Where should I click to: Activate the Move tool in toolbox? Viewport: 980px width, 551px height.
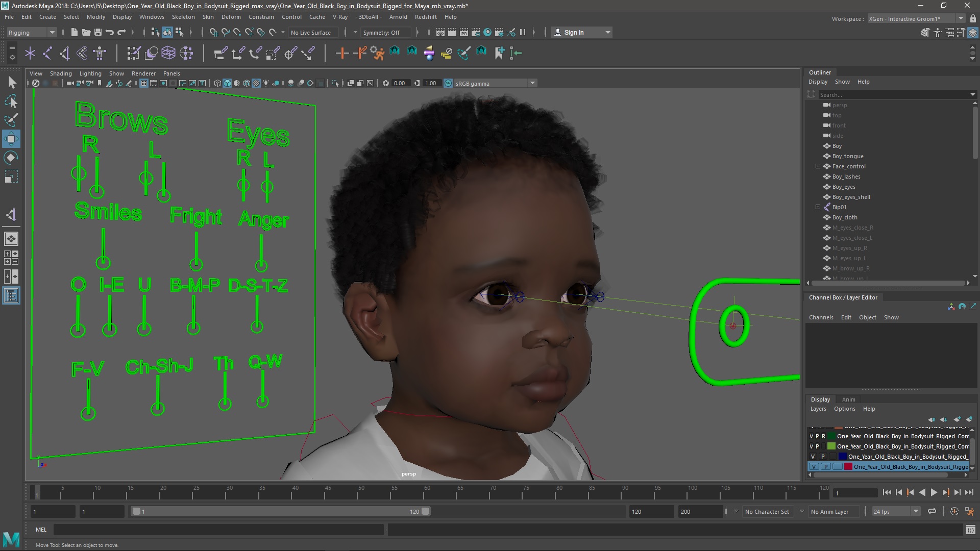click(11, 139)
